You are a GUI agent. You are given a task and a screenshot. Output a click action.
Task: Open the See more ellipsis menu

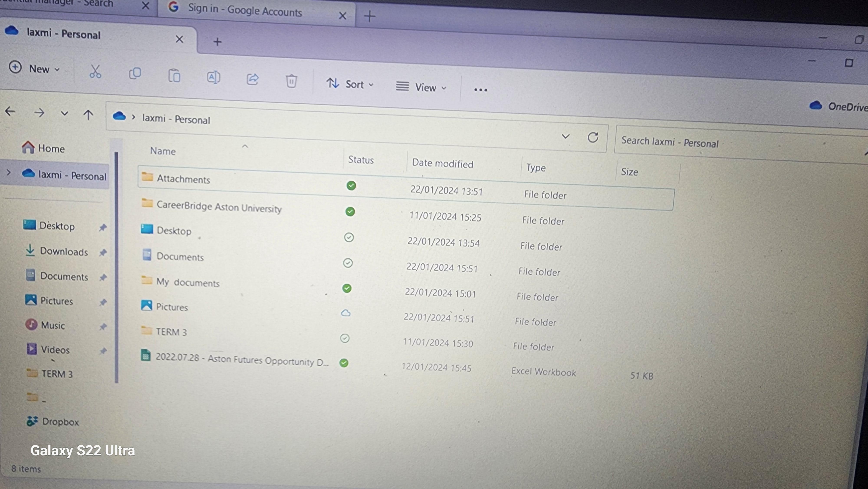point(480,90)
